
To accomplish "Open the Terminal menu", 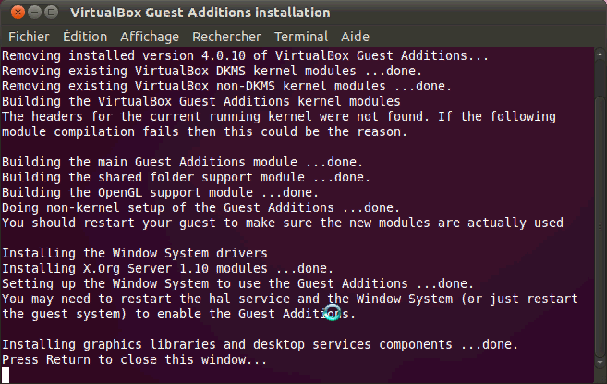I will (301, 36).
